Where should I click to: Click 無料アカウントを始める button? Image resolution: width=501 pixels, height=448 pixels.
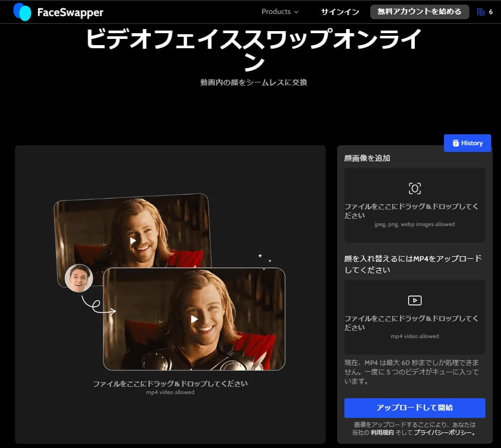(420, 12)
